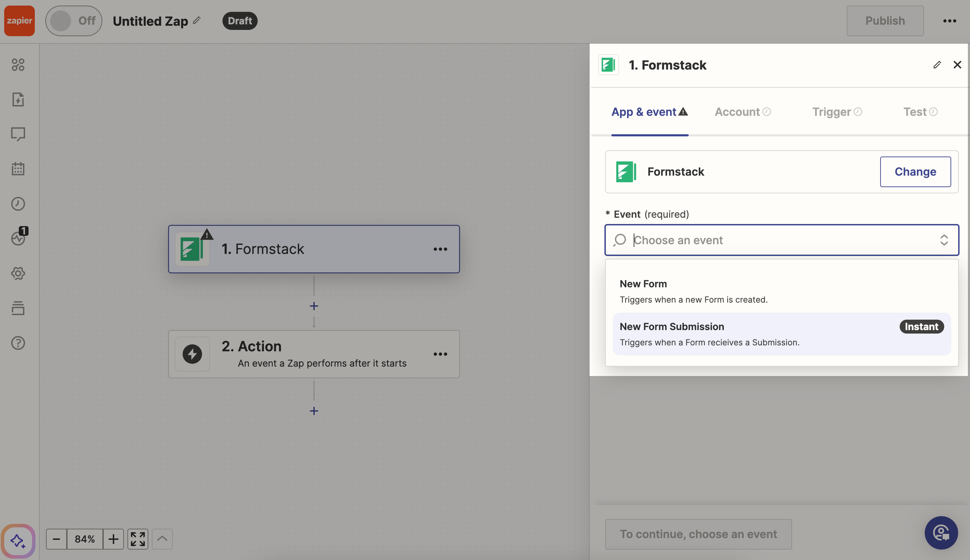Collapse the zoom controls with the chevron

tap(162, 538)
